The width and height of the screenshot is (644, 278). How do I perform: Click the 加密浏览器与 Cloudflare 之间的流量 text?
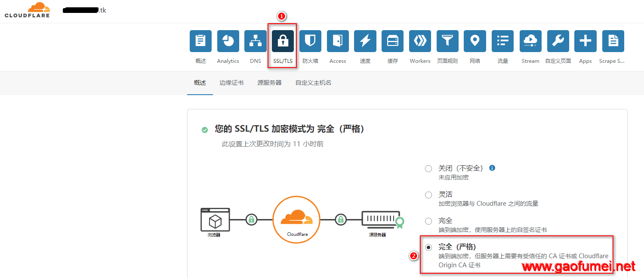(x=488, y=204)
